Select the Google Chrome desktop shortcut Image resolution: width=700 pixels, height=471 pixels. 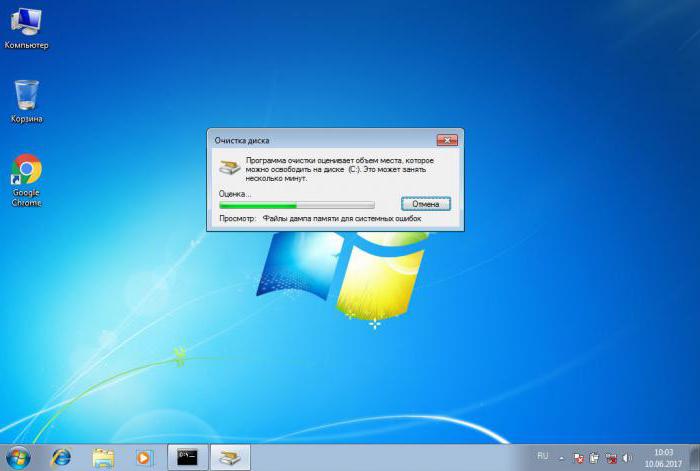[x=26, y=180]
